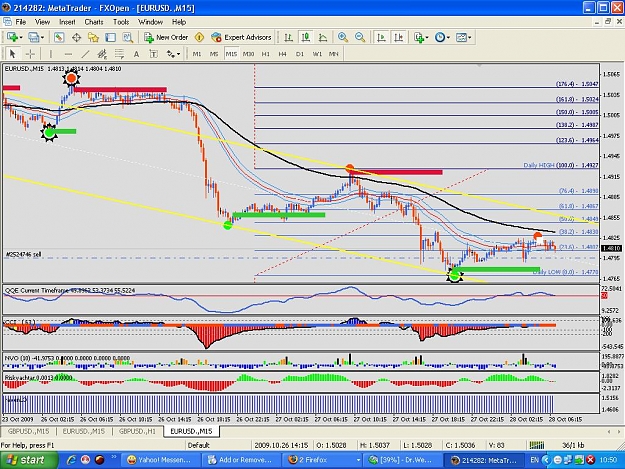Expand the Periods clock dropdown arrow
The width and height of the screenshot is (625, 469).
pos(448,37)
